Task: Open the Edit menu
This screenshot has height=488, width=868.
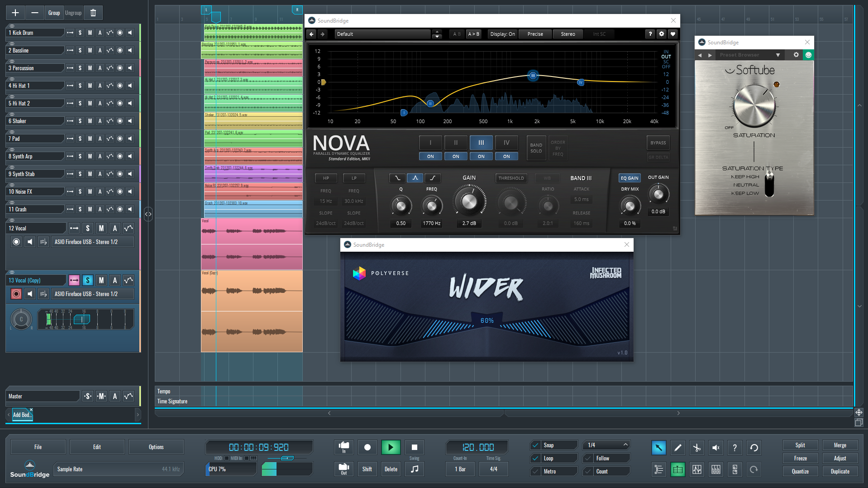Action: (97, 447)
